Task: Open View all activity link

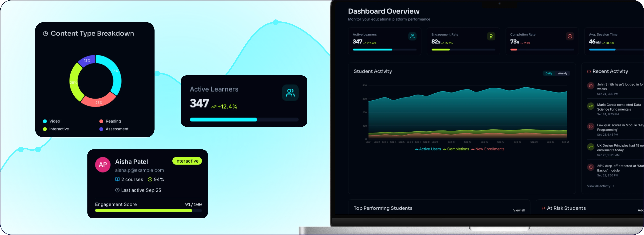Action: [601, 186]
